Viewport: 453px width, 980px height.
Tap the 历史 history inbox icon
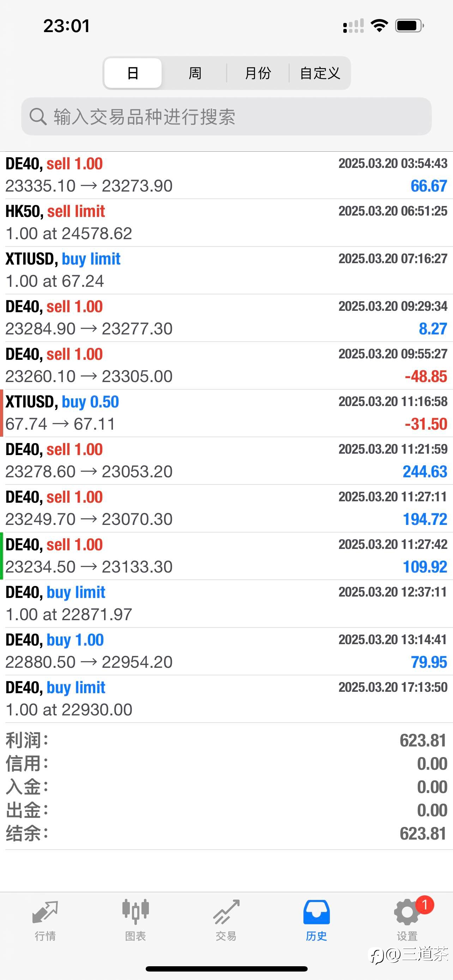tap(316, 912)
